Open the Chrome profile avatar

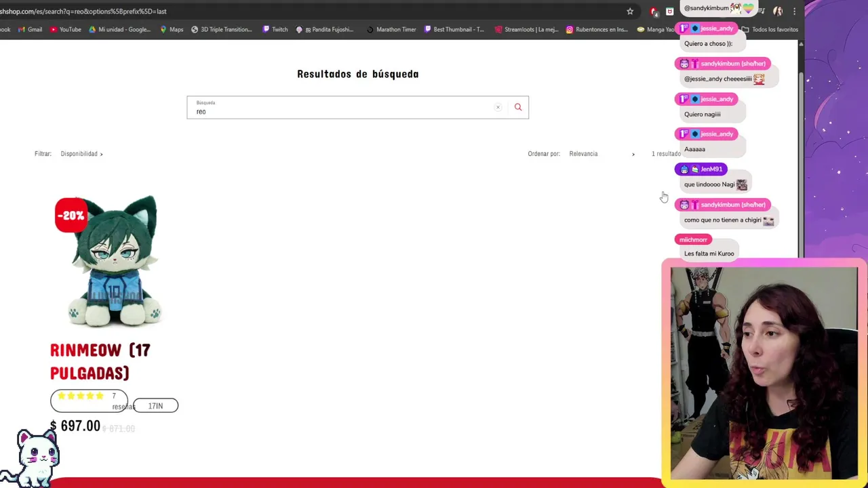[778, 11]
